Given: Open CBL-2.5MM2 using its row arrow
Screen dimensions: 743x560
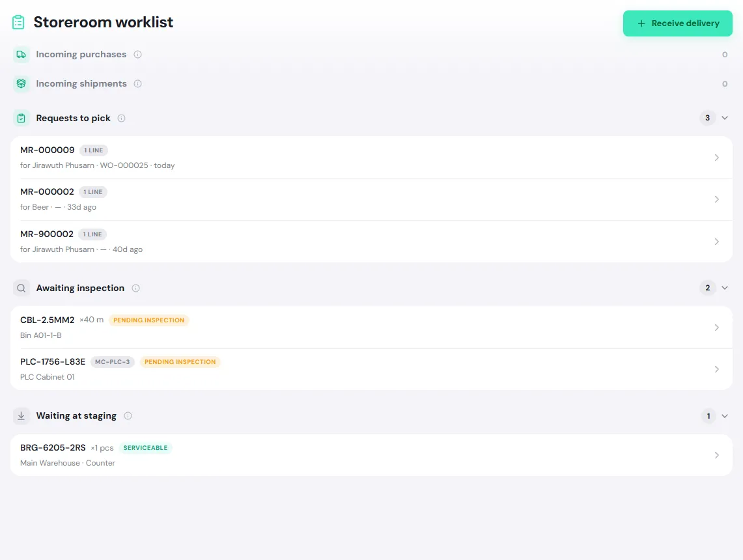Looking at the screenshot, I should 716,328.
